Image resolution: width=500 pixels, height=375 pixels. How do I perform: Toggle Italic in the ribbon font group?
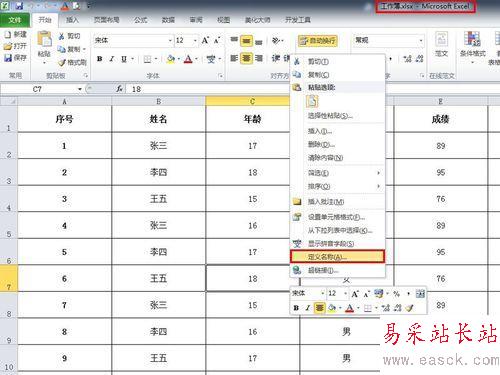point(111,59)
